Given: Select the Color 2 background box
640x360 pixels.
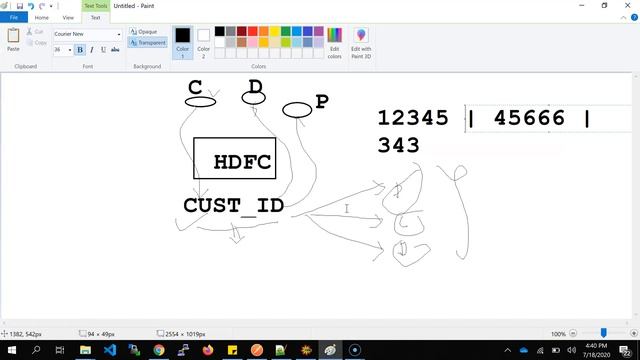Looking at the screenshot, I should point(203,42).
